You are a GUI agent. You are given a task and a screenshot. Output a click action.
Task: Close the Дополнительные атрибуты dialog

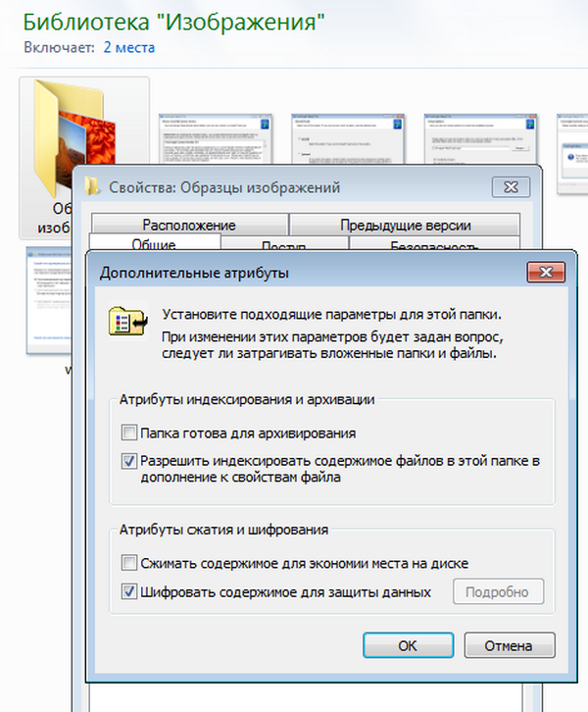546,272
